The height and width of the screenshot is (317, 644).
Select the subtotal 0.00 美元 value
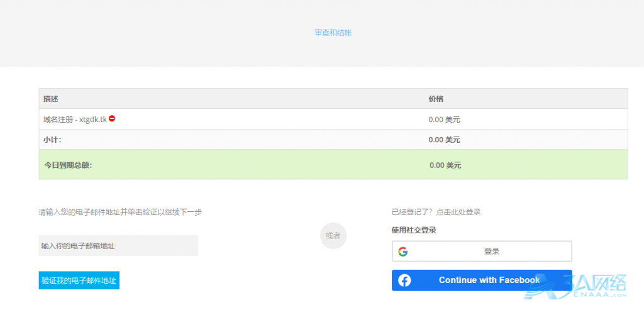(x=445, y=140)
